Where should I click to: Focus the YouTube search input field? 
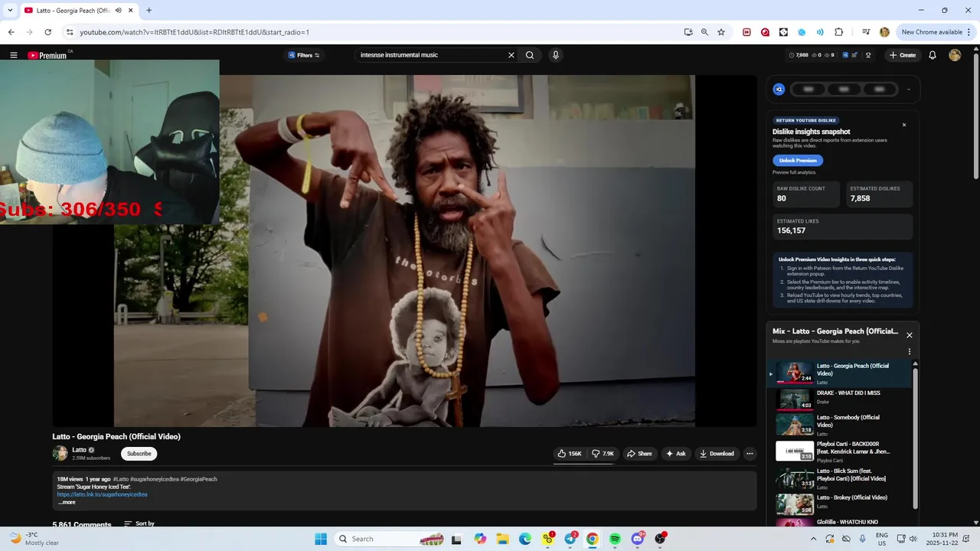pos(431,55)
